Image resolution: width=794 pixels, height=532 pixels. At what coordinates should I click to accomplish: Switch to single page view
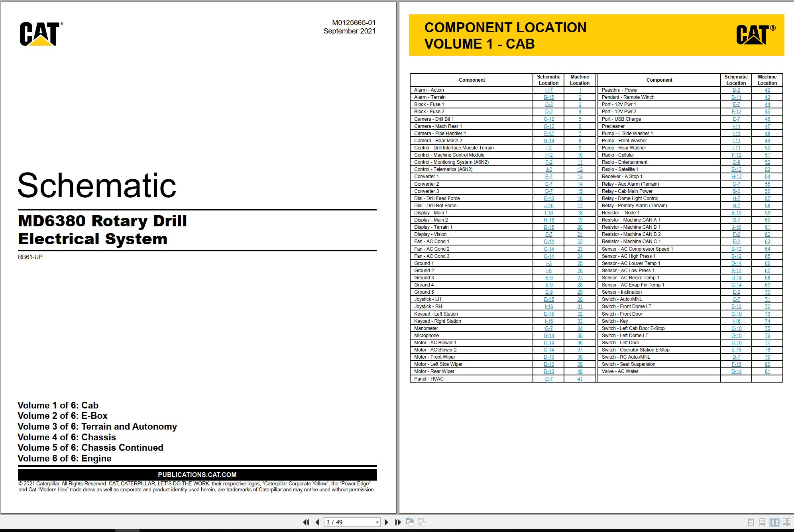[751, 522]
